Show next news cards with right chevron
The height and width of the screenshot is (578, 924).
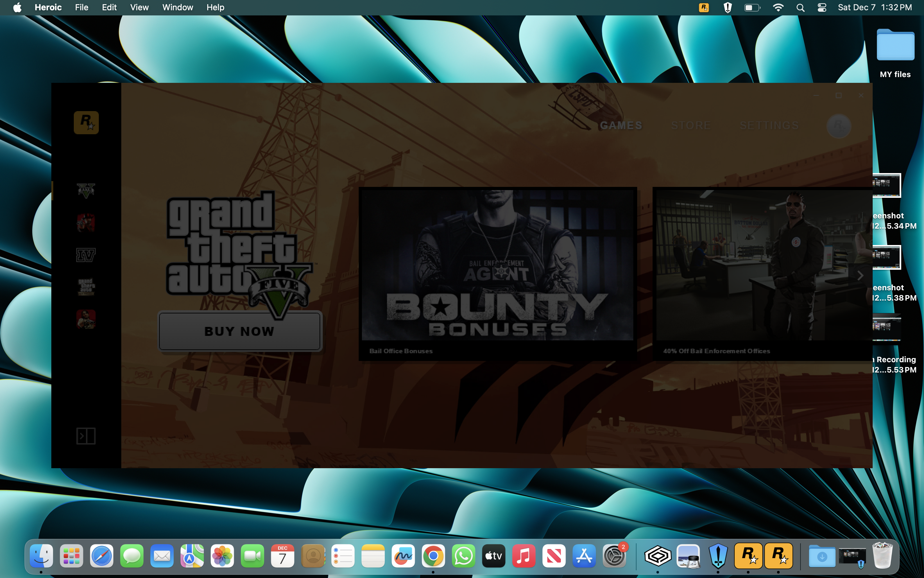(860, 276)
